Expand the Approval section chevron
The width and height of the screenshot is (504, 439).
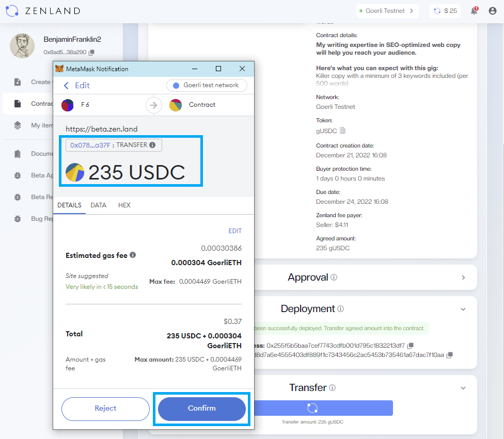click(463, 278)
